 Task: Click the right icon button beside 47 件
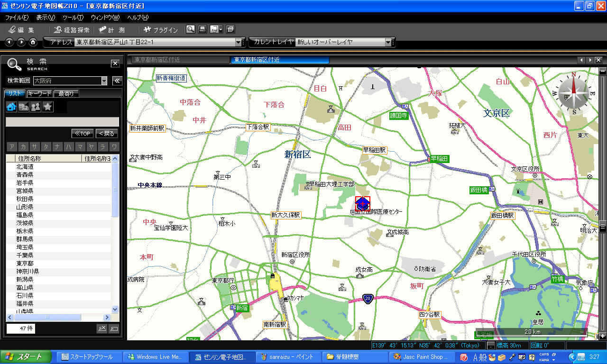(114, 328)
